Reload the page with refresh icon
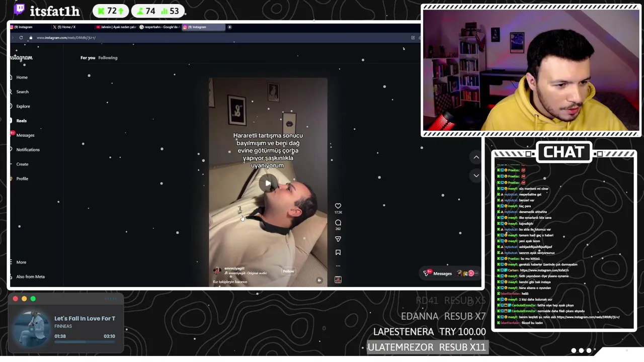The width and height of the screenshot is (644, 362). pyautogui.click(x=21, y=38)
